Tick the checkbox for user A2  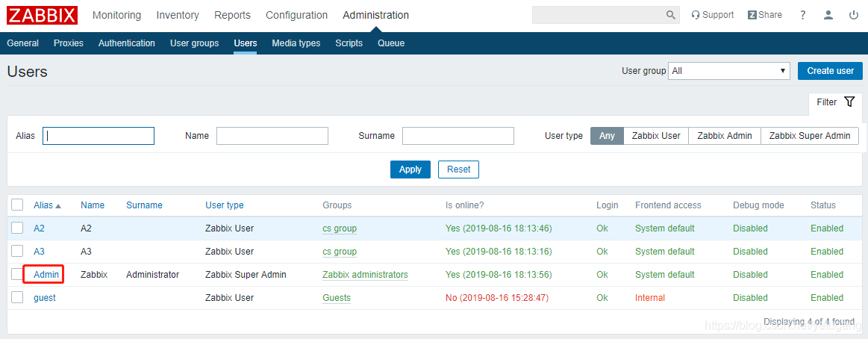pyautogui.click(x=17, y=228)
